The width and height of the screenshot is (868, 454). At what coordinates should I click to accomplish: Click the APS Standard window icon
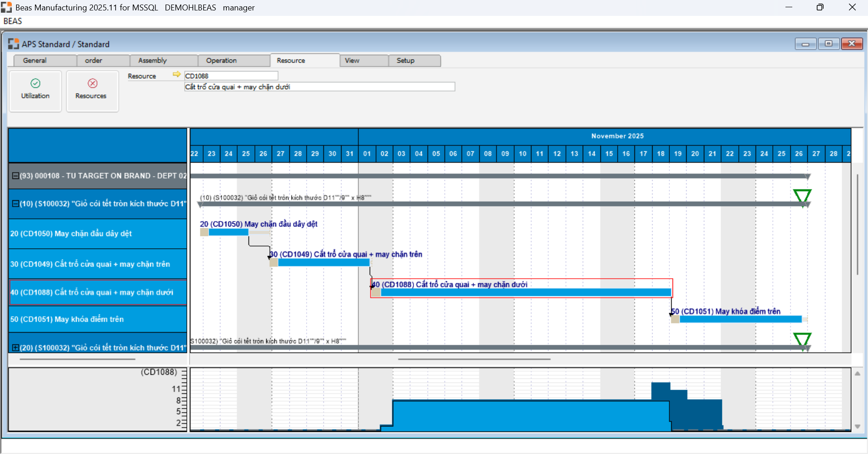[x=14, y=44]
